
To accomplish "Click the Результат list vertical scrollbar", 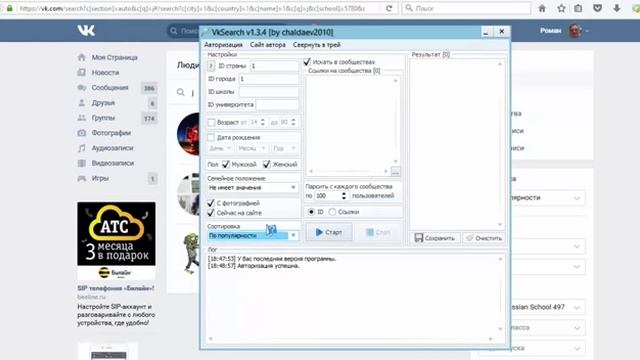I will tap(500, 144).
